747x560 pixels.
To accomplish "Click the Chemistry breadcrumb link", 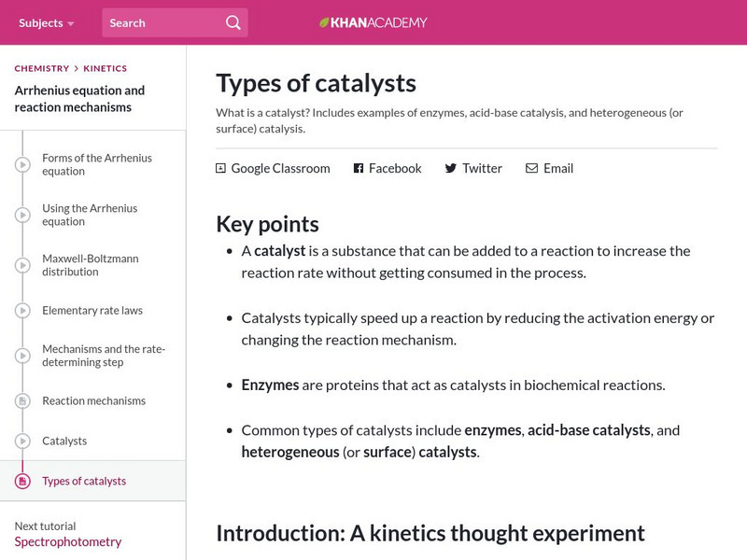I will [42, 68].
